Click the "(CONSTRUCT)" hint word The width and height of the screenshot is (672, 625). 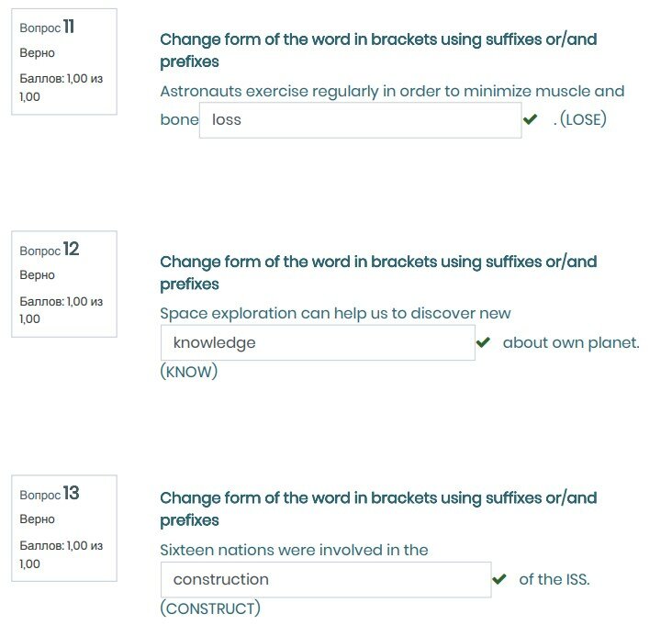210,608
